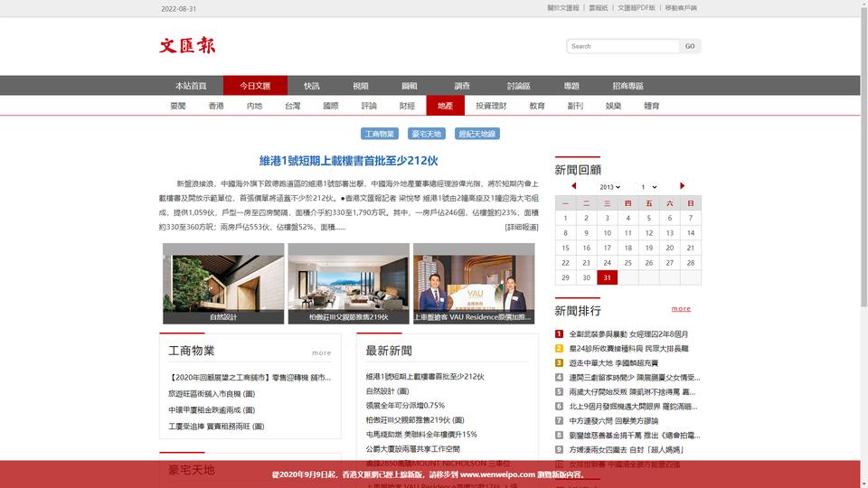The width and height of the screenshot is (868, 488).
Task: Open 旅遊旺區街舖入市良機 (圖) article
Action: tap(212, 394)
